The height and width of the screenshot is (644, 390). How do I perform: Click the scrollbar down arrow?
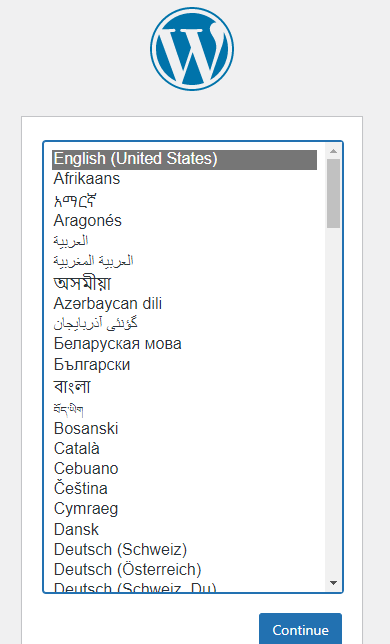point(333,583)
